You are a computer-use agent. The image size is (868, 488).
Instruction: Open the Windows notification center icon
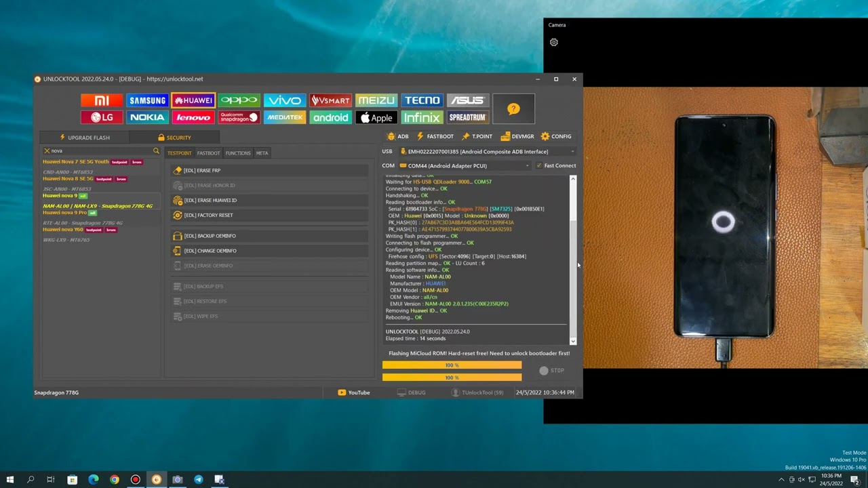click(855, 480)
